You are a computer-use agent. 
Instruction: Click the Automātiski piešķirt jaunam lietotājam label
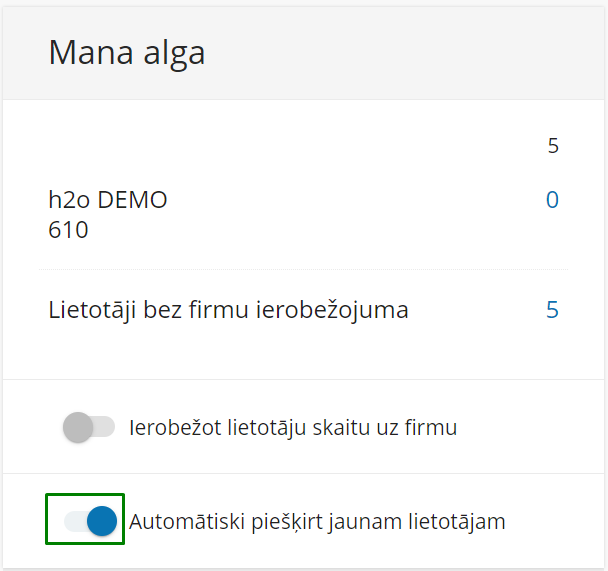tap(317, 522)
